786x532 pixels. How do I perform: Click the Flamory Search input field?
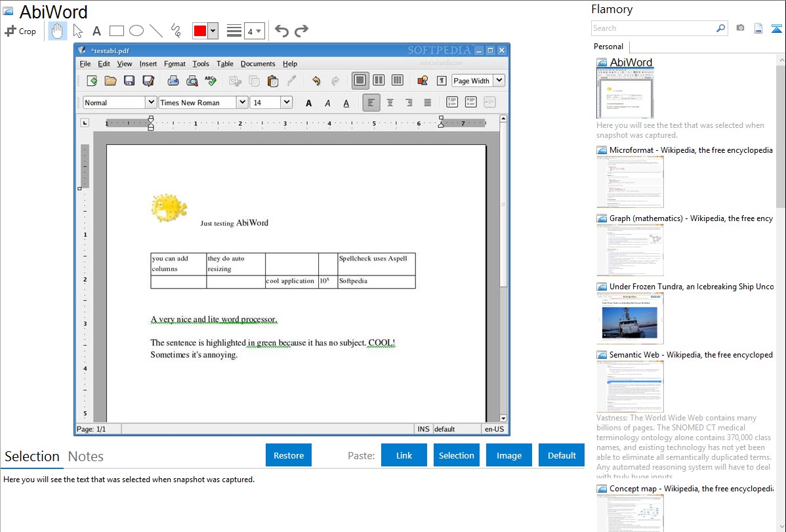point(653,28)
